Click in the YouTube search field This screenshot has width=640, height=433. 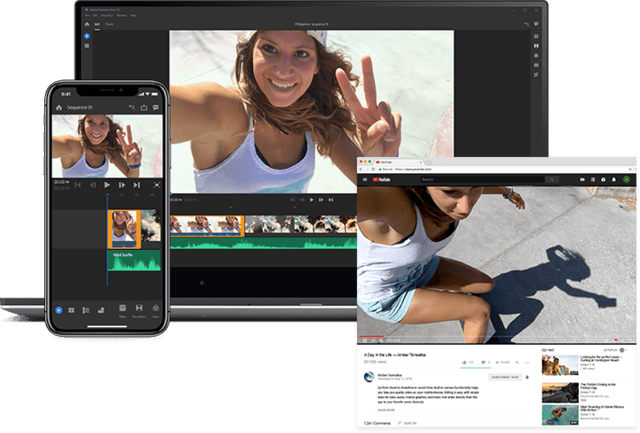(x=480, y=180)
